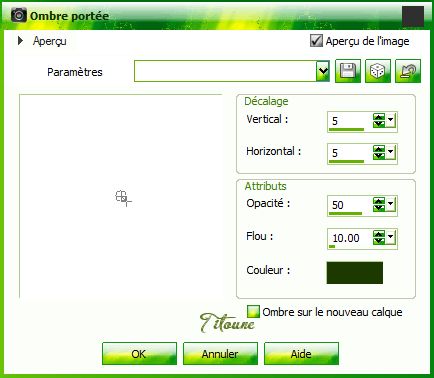
Task: Toggle the Aperçu de l'image checkbox
Action: (316, 41)
